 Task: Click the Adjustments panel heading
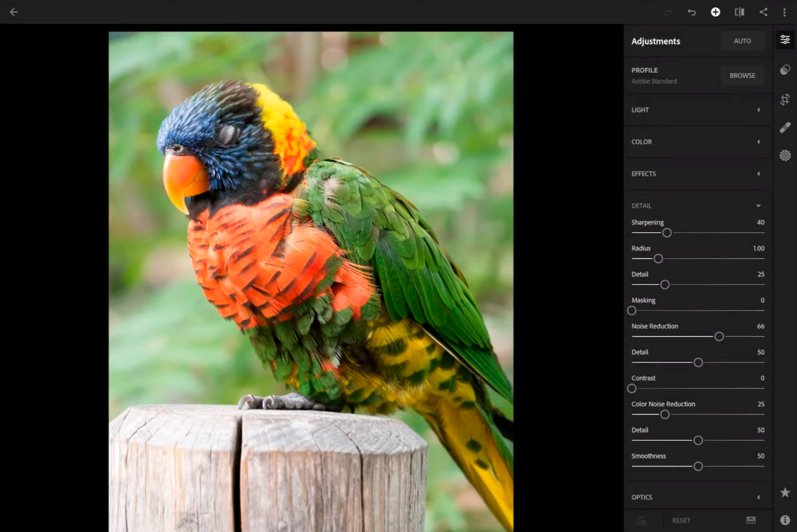[655, 41]
